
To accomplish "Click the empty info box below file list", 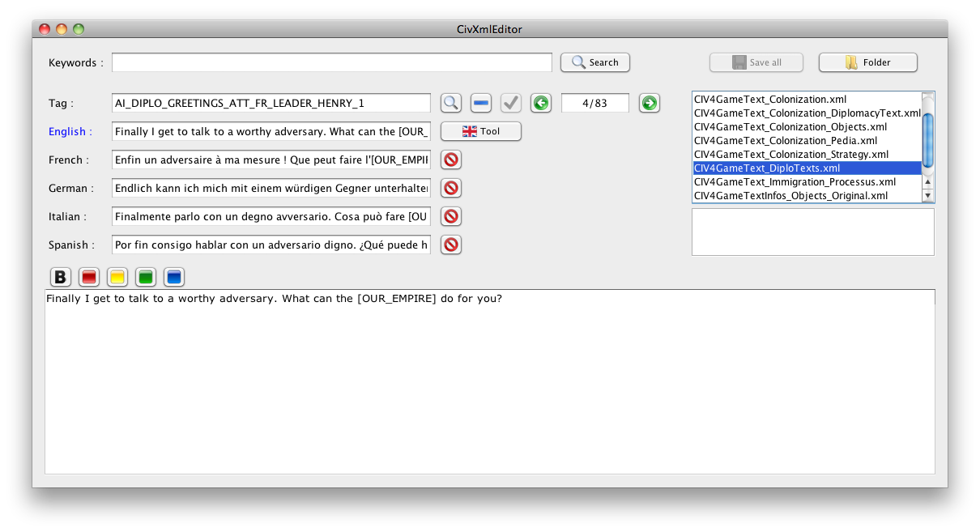I will click(x=813, y=232).
